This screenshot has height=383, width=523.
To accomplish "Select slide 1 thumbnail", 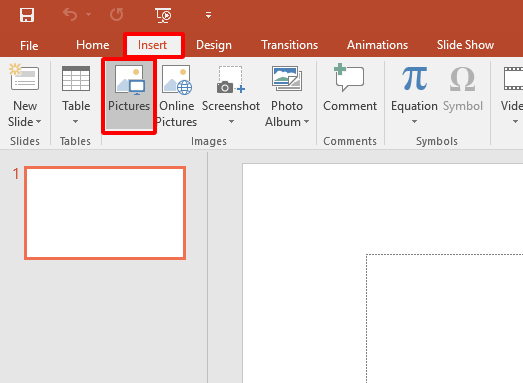I will tap(105, 213).
